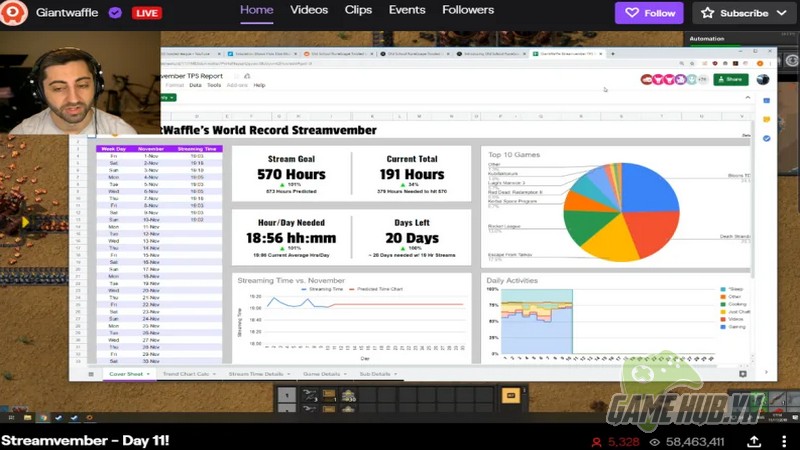Click the orange highlighted button beside Factorio hotbar
The height and width of the screenshot is (450, 800).
511,395
